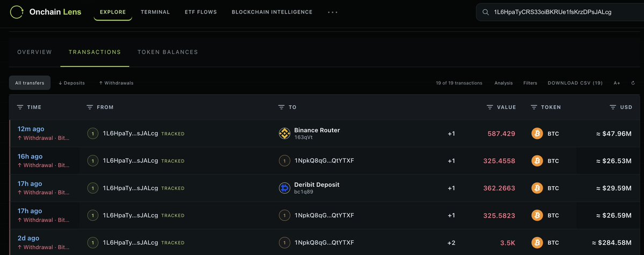
Task: Click BTC coin icon in 587.429 row
Action: coord(537,134)
